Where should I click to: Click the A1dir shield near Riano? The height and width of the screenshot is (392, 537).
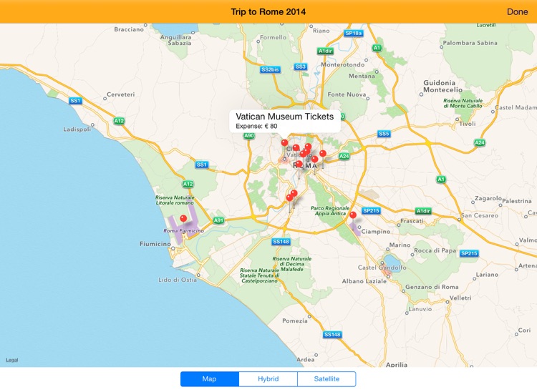coord(325,51)
